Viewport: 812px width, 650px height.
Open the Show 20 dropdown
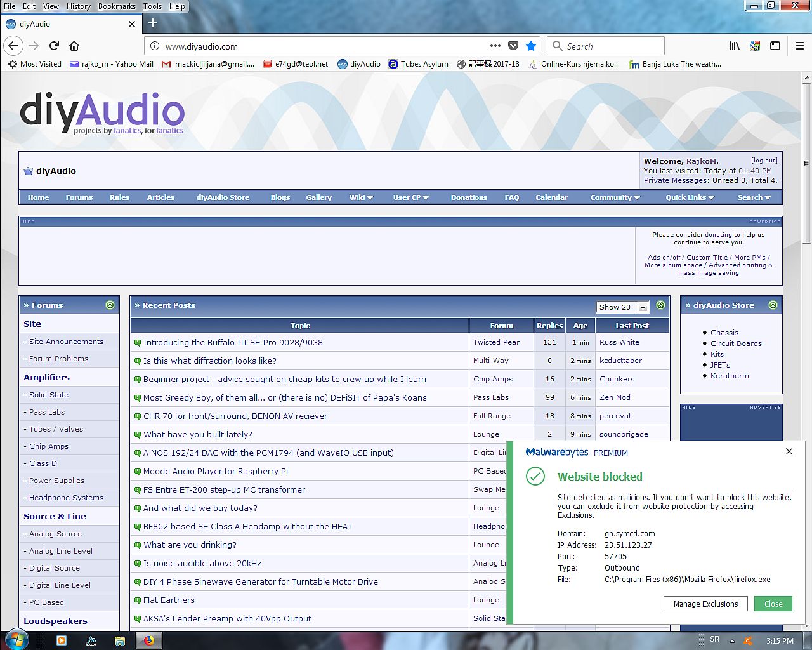[622, 307]
